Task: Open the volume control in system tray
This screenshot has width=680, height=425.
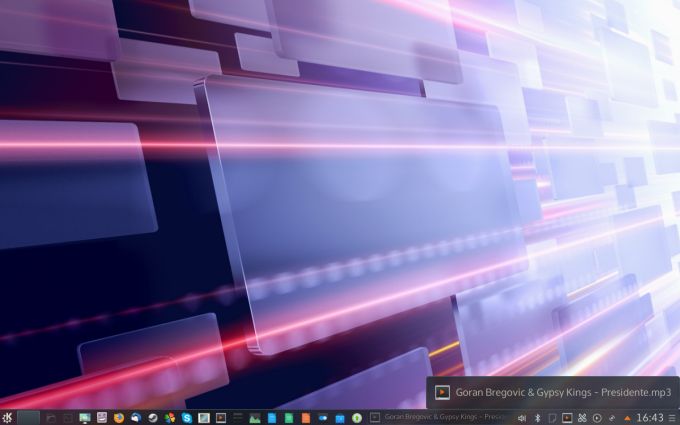Action: click(522, 418)
